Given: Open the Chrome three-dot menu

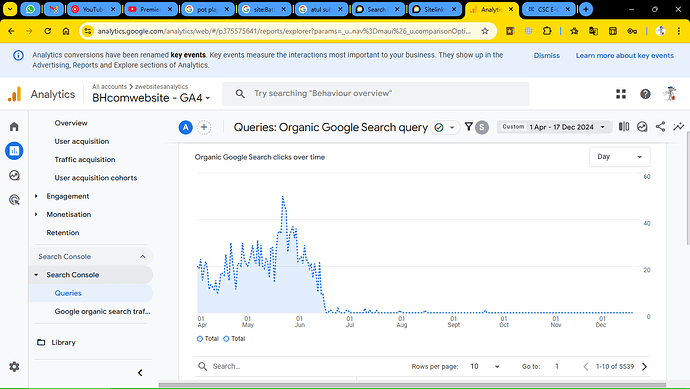Looking at the screenshot, I should tap(679, 31).
